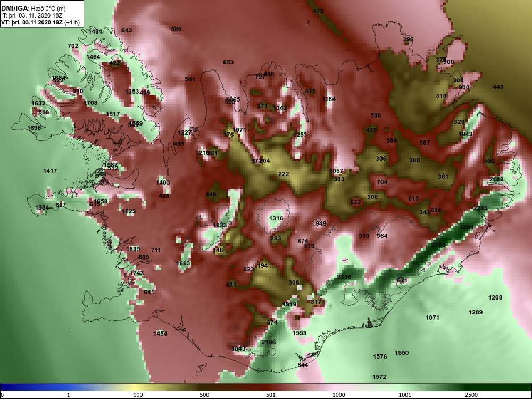Click the map value '1833'
Screen dimensions: 532x399
click(x=220, y=225)
